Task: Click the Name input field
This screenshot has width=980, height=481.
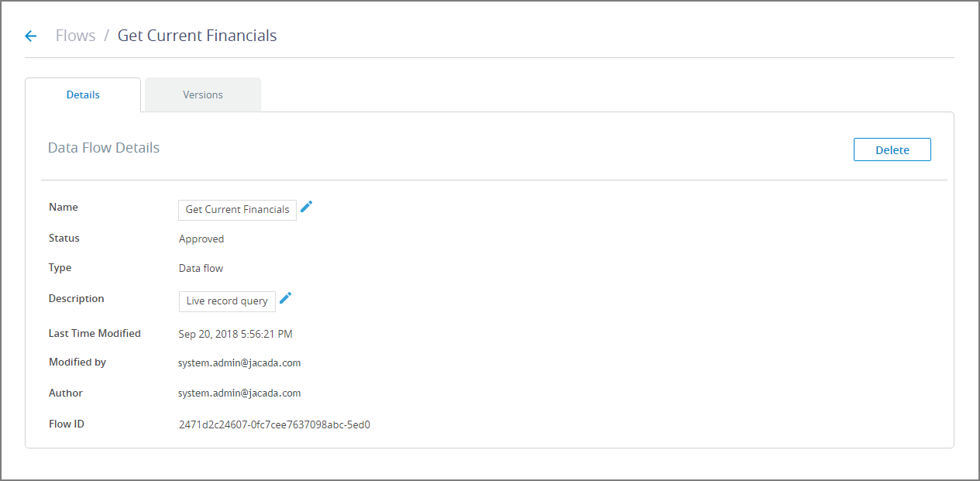Action: (x=237, y=210)
